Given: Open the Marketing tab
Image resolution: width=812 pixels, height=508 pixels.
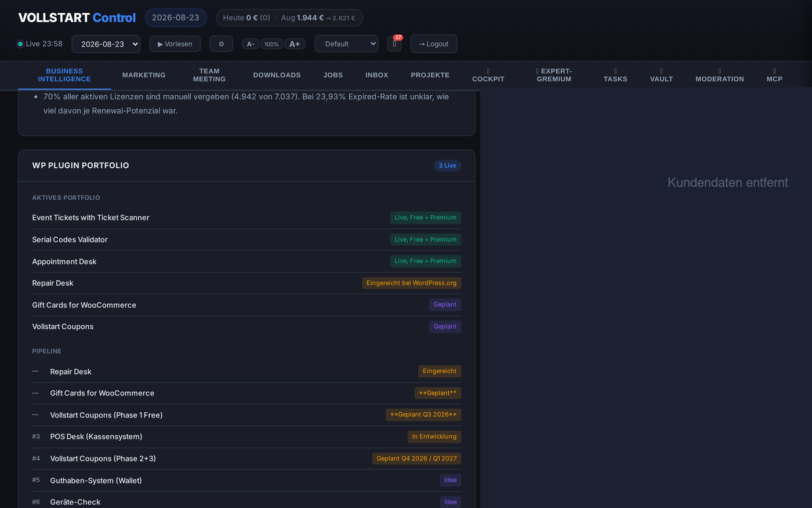Looking at the screenshot, I should pyautogui.click(x=144, y=75).
